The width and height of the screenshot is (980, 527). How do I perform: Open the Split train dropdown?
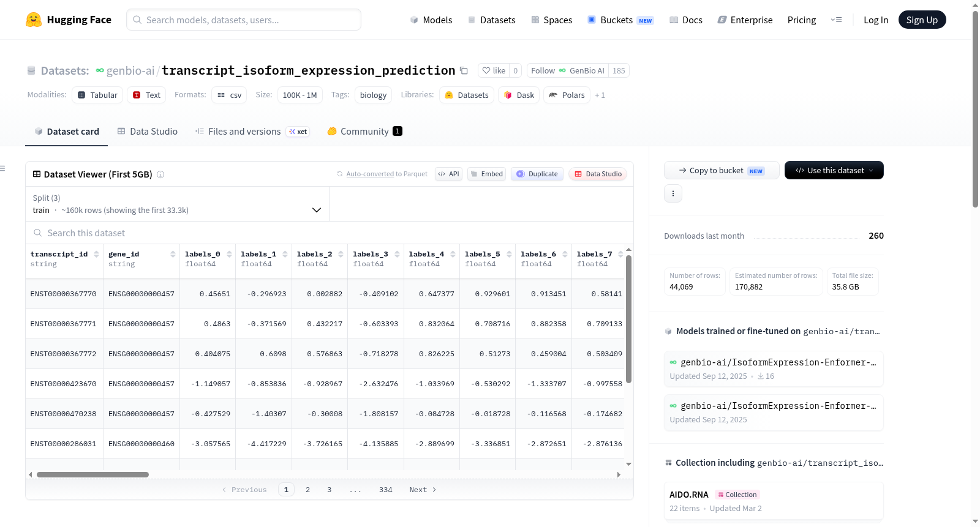[177, 204]
